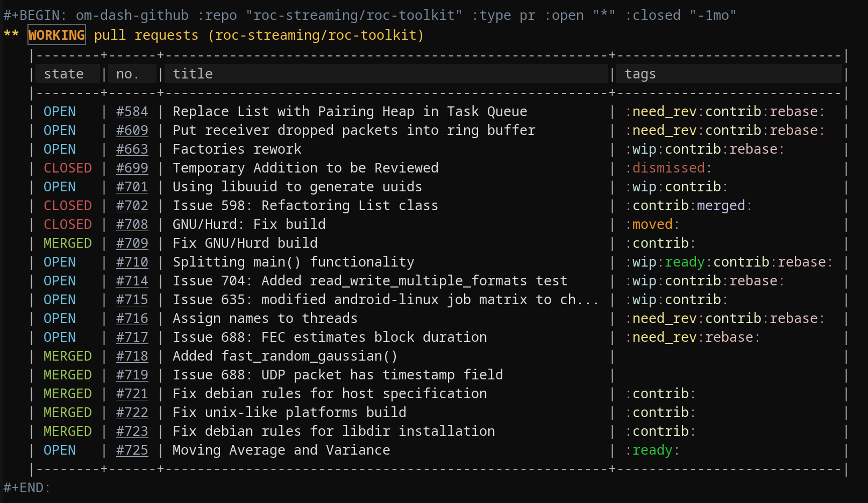
Task: Select title 'Put receiver dropped packets into ring buffer'
Action: 354,131
